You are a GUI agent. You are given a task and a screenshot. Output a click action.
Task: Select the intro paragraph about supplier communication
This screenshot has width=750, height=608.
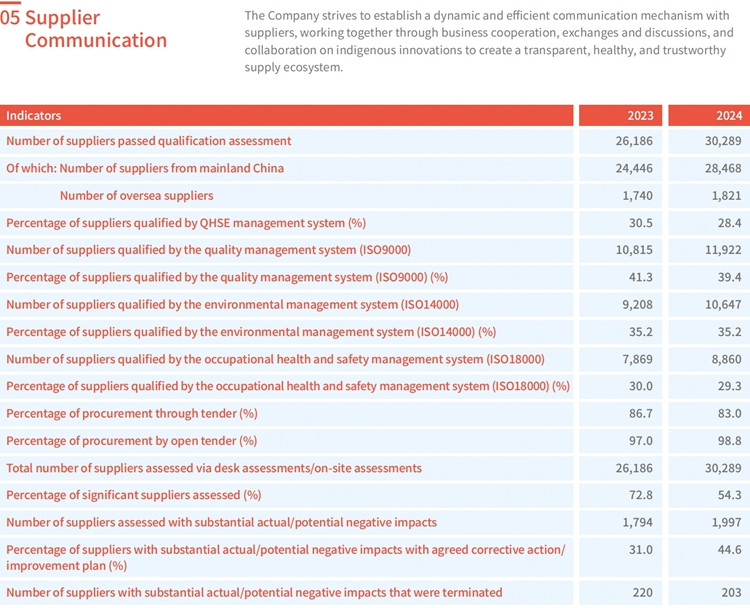pyautogui.click(x=488, y=42)
